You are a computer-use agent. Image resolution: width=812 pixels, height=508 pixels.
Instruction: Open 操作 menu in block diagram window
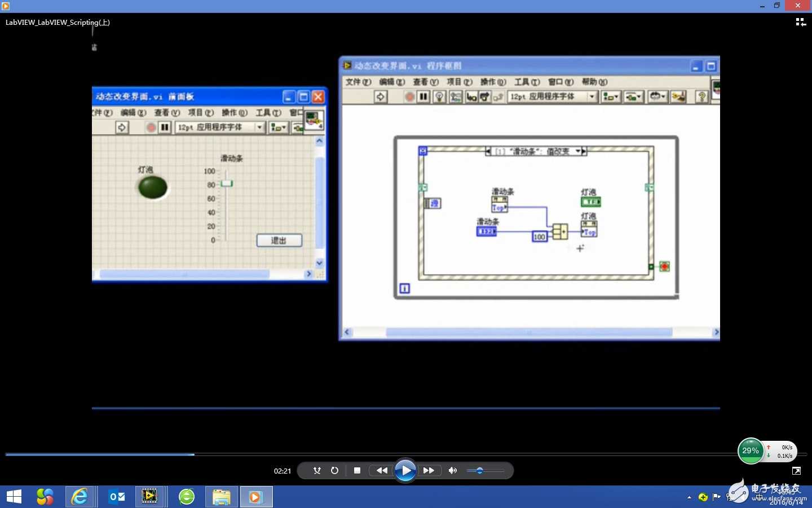click(493, 82)
